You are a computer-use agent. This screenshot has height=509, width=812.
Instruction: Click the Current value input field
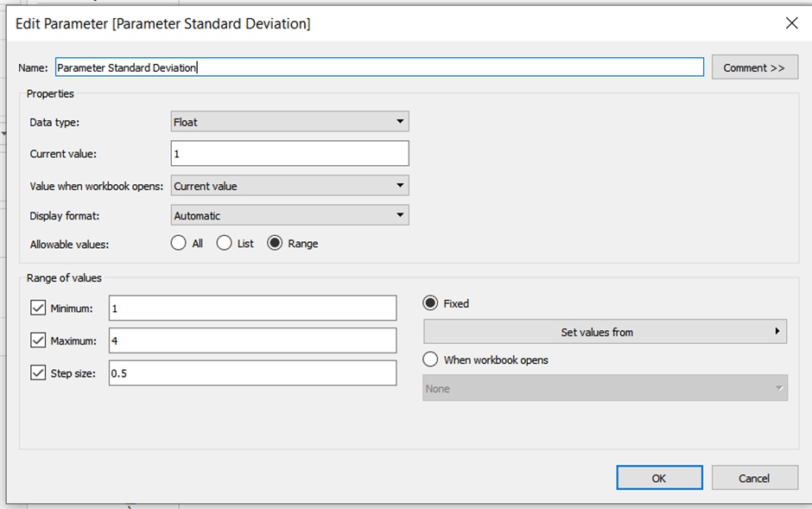point(289,153)
